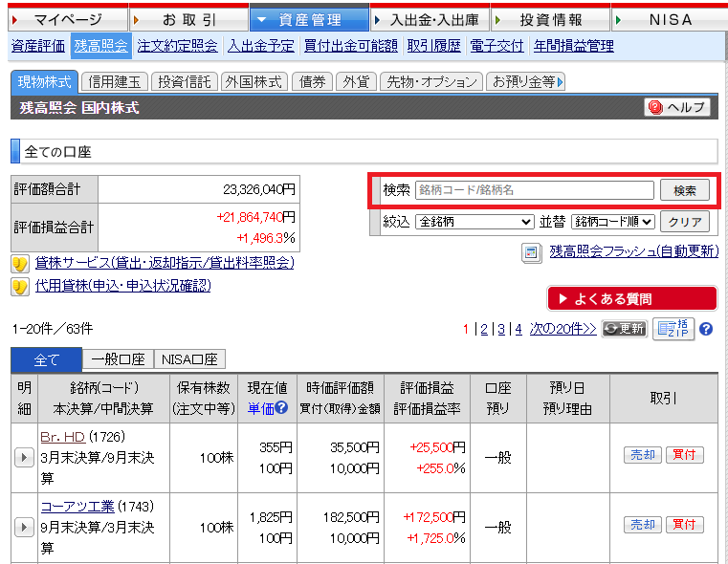Screen dimensions: 728x564
Task: Click 売却 for Br. HD
Action: (x=641, y=455)
